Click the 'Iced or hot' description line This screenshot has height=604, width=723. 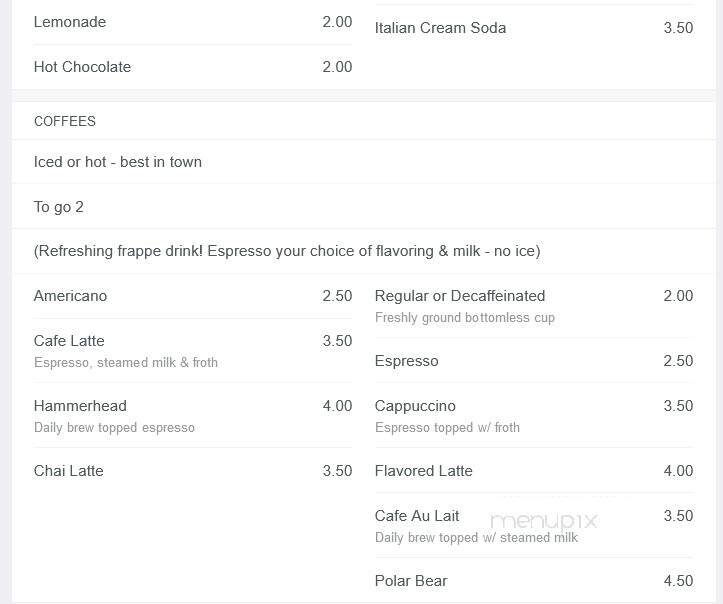click(118, 162)
